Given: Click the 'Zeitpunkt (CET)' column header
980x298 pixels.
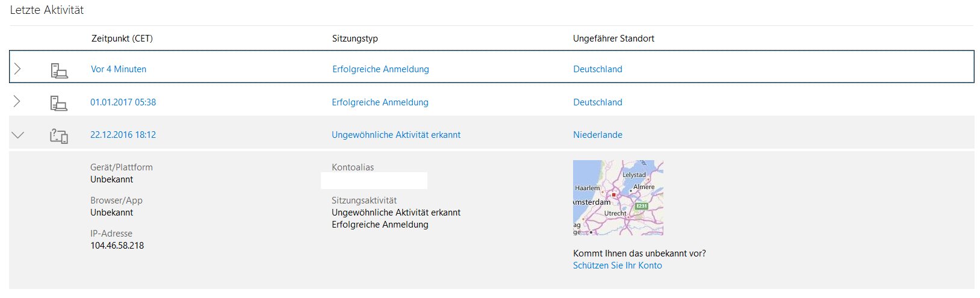Looking at the screenshot, I should point(122,39).
